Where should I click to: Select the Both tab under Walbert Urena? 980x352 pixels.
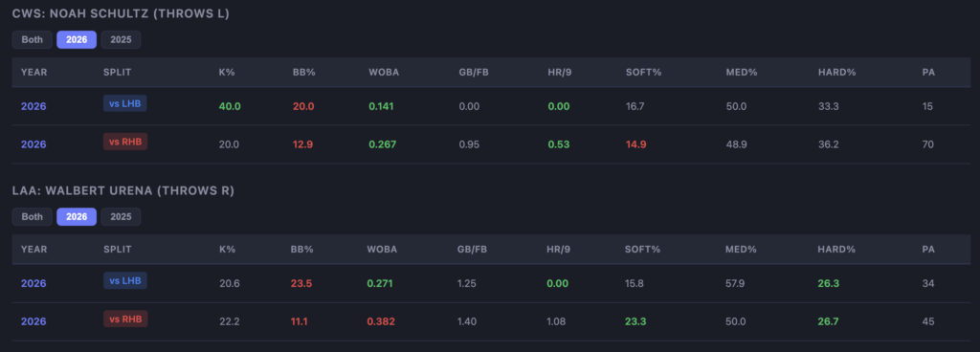(33, 216)
